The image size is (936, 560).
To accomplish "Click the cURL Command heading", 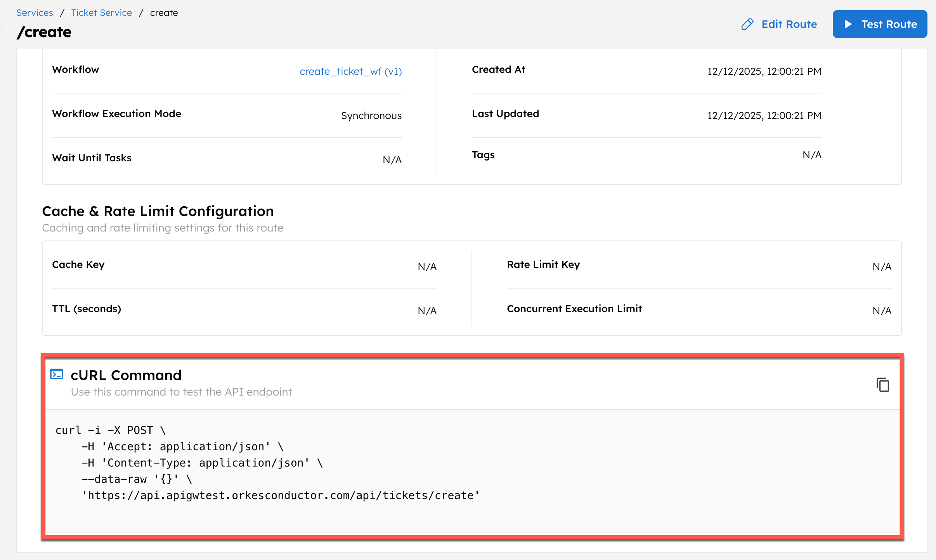I will [126, 375].
